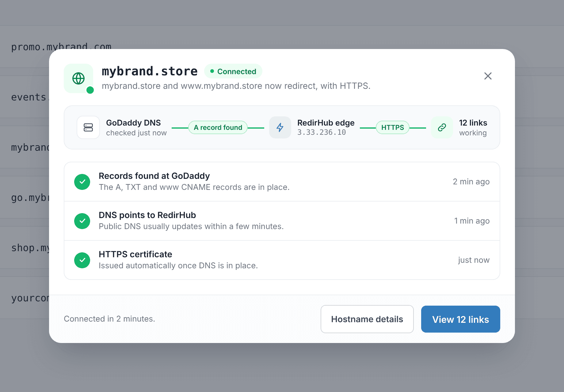Click the green checkmark for DNS points to RedirHub
Screen dimensions: 564x392
(x=82, y=221)
